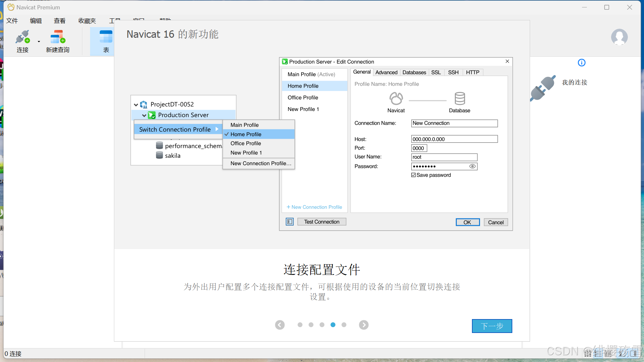The image size is (644, 362).
Task: Select the fourth highlighted carousel dot
Action: (x=333, y=325)
